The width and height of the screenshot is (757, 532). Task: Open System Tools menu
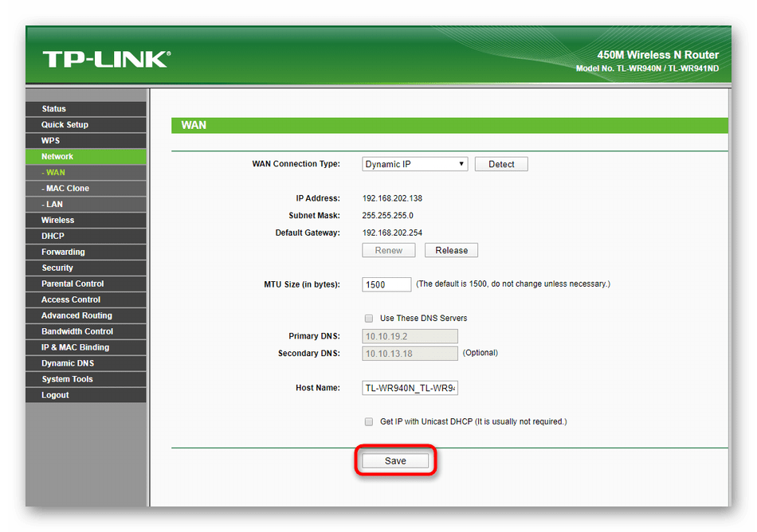(86, 379)
